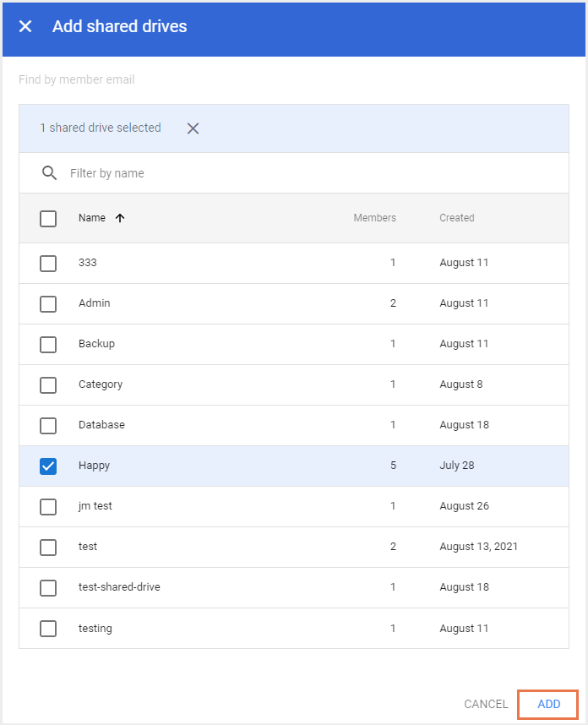Image resolution: width=588 pixels, height=725 pixels.
Task: Check the jm test drive checkbox
Action: 48,506
